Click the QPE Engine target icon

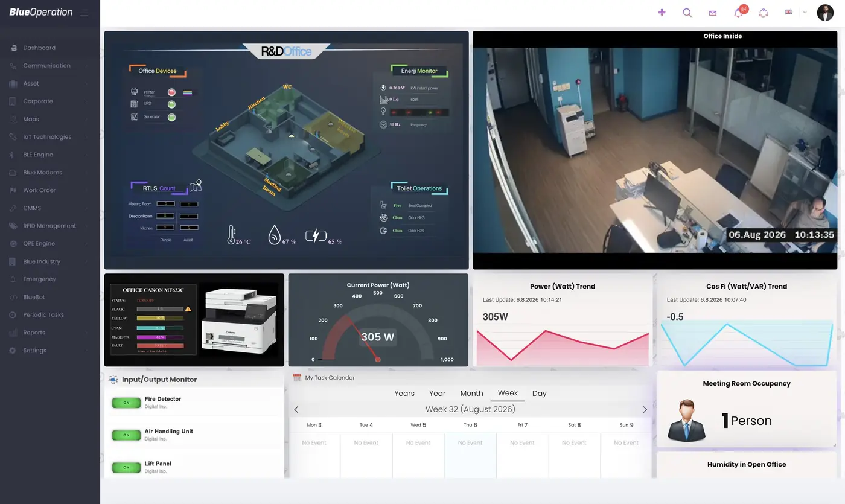point(12,244)
